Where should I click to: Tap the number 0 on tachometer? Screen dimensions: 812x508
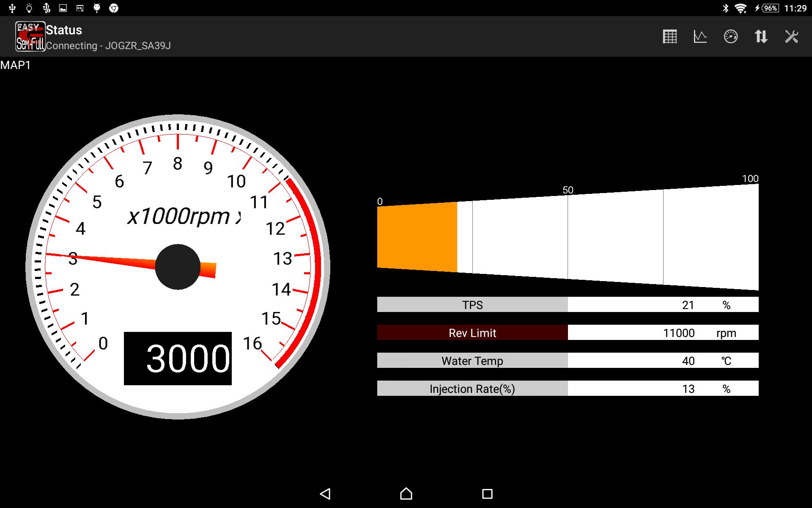pos(103,343)
